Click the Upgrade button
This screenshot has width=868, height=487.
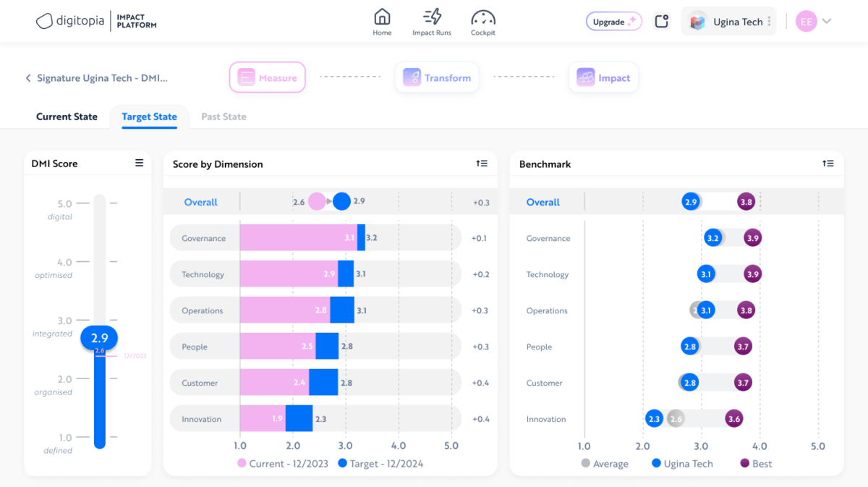(x=613, y=22)
